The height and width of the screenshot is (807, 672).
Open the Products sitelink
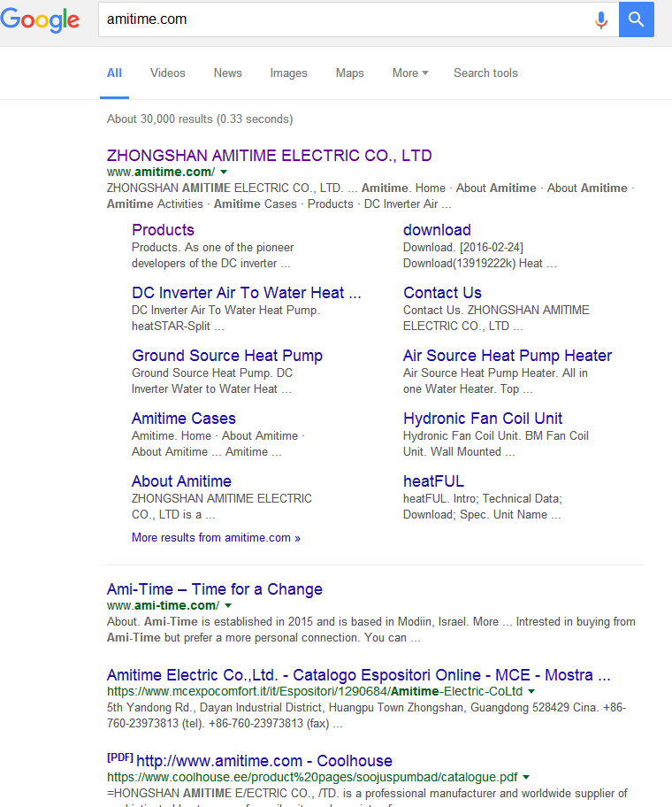pos(163,230)
